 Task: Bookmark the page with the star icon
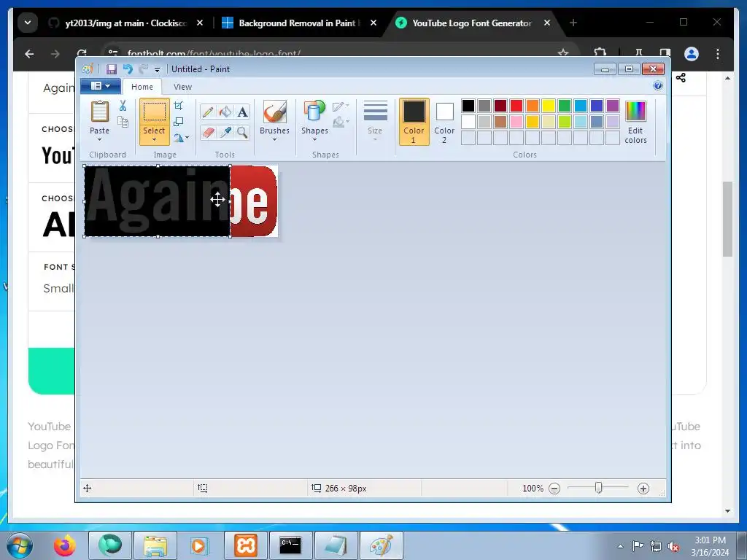(x=563, y=52)
